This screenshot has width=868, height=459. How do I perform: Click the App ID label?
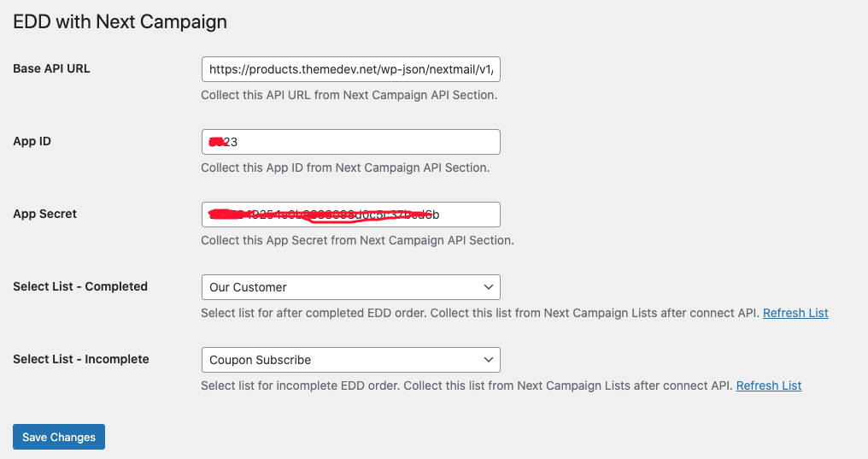pos(32,141)
